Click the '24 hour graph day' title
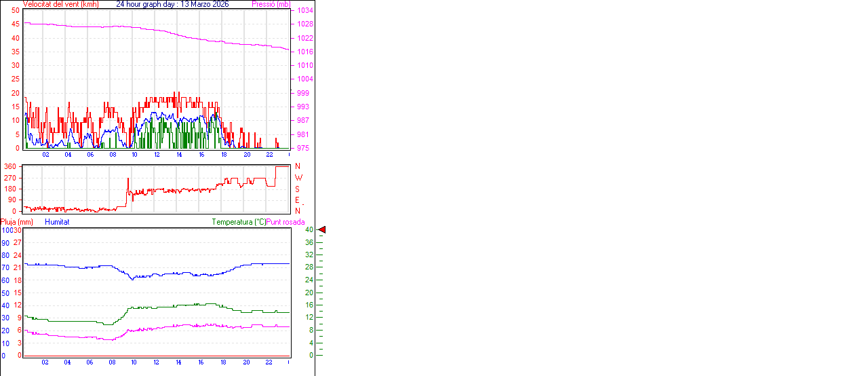868x376 pixels. point(172,4)
